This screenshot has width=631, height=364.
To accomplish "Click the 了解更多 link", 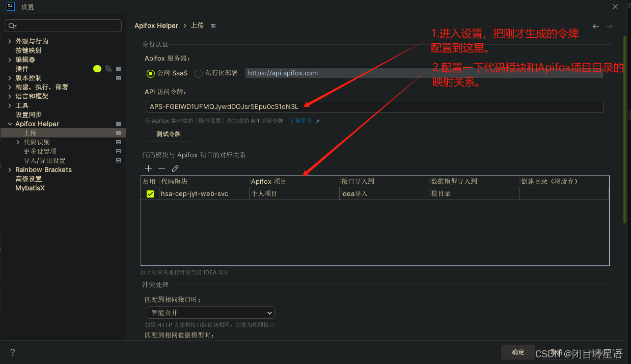I will 301,121.
